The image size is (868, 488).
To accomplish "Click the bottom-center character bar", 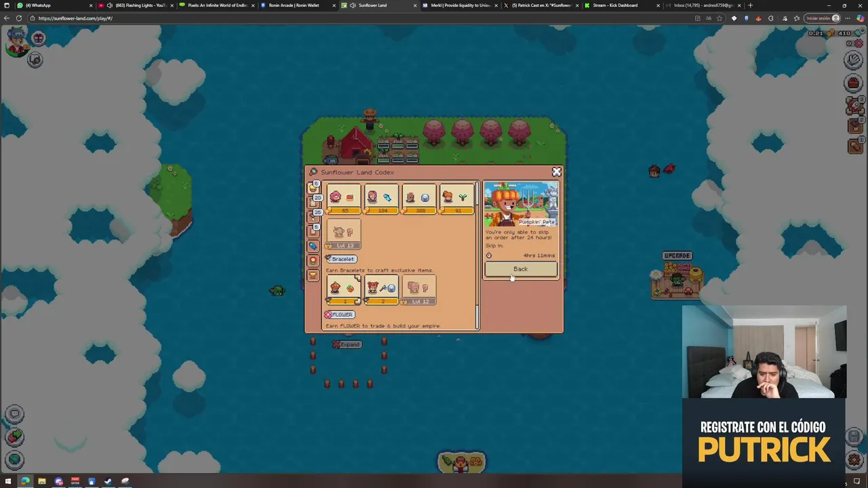I will click(461, 462).
